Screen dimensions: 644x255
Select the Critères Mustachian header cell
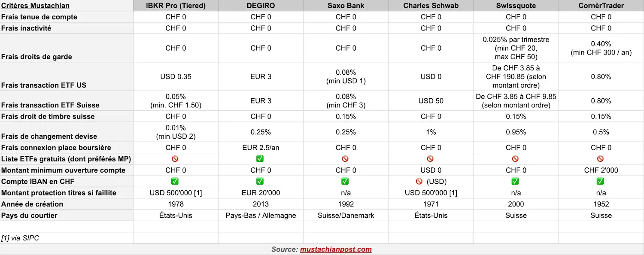[35, 6]
